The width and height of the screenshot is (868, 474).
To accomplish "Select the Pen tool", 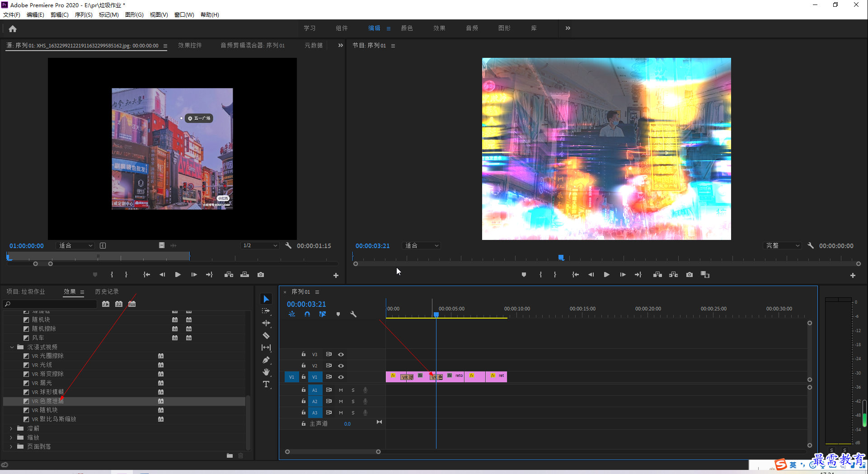I will point(266,360).
